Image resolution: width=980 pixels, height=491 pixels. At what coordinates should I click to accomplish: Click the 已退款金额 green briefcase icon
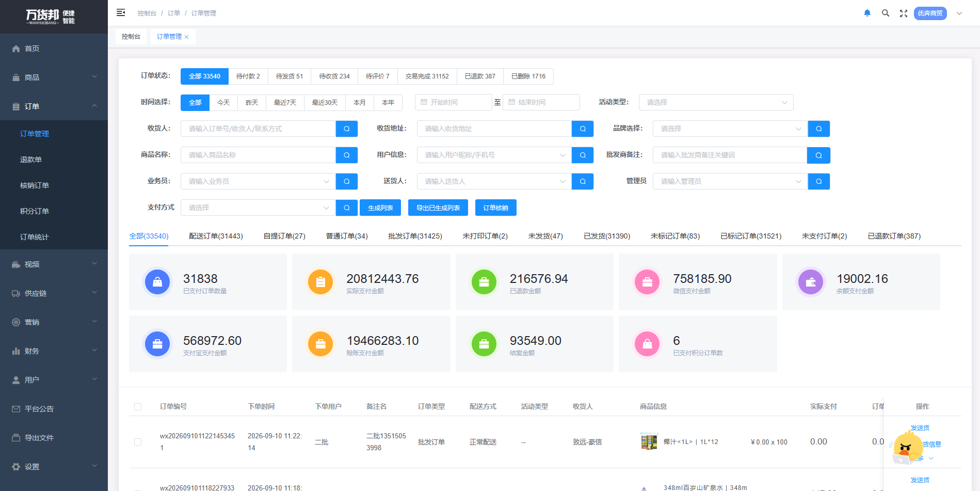pos(484,282)
